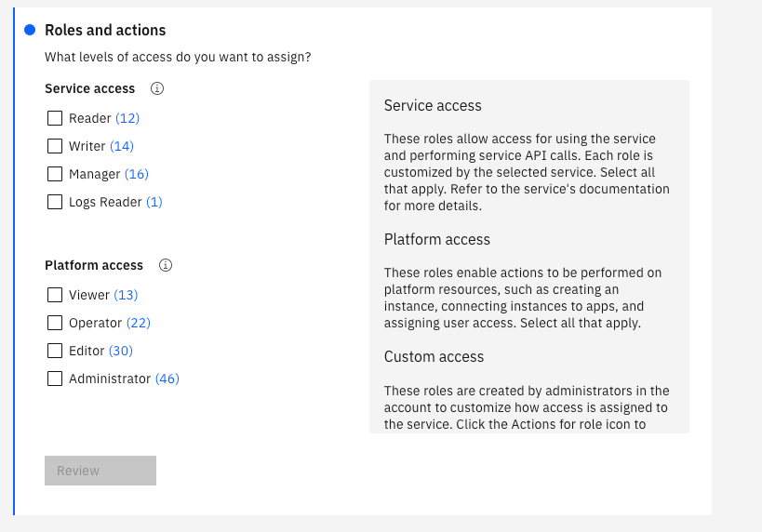This screenshot has height=532, width=762.
Task: Select the Manager role checkbox
Action: pos(55,174)
